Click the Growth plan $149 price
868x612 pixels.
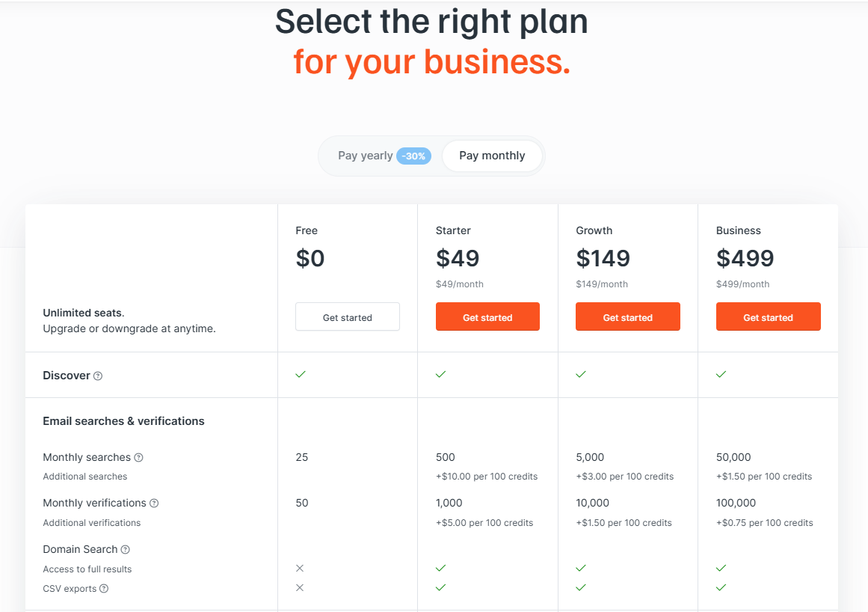coord(603,258)
